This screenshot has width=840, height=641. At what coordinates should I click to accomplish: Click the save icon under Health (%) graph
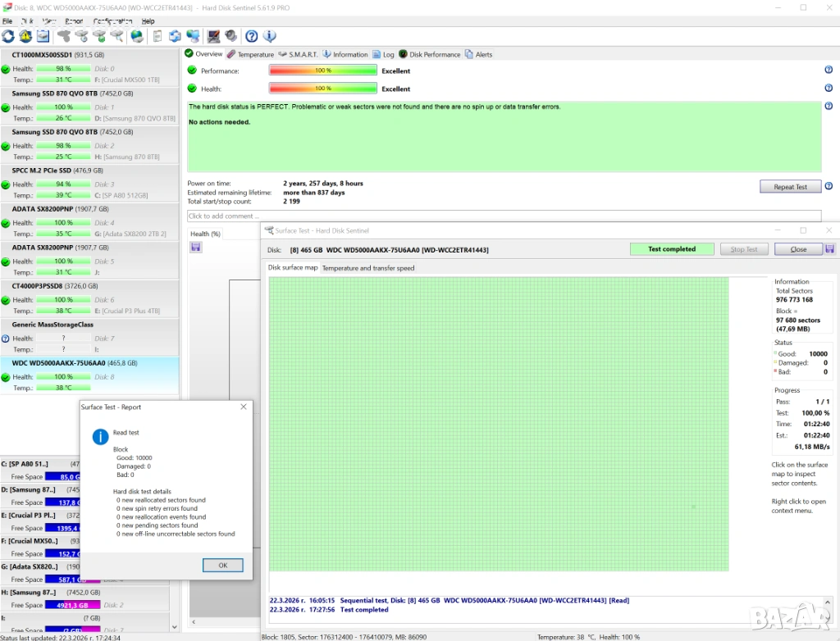point(195,247)
